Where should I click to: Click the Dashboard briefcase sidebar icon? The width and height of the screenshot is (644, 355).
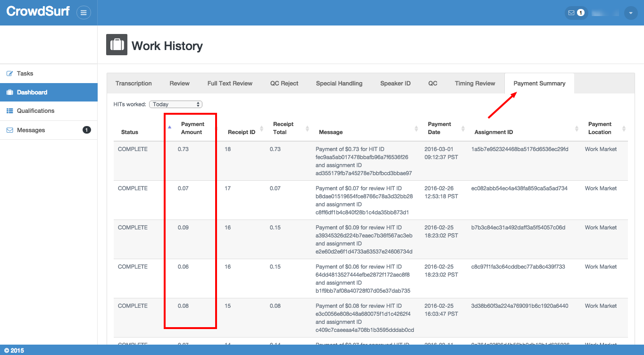(x=9, y=93)
